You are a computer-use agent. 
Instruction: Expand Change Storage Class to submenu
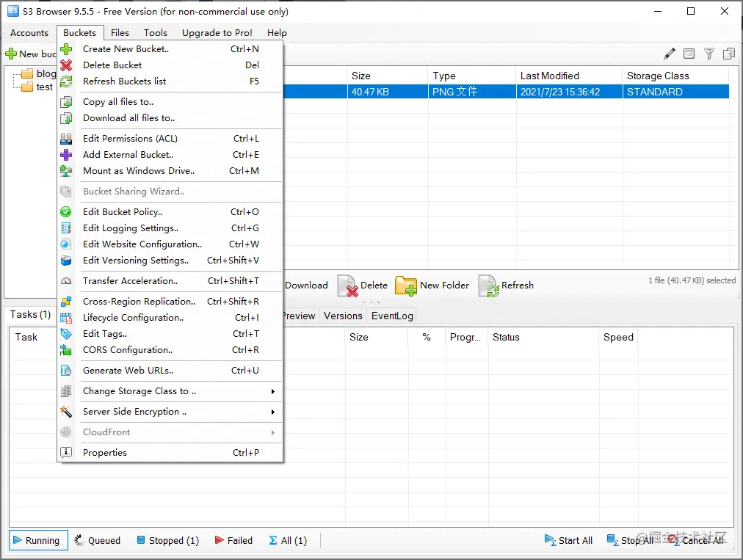(x=273, y=391)
